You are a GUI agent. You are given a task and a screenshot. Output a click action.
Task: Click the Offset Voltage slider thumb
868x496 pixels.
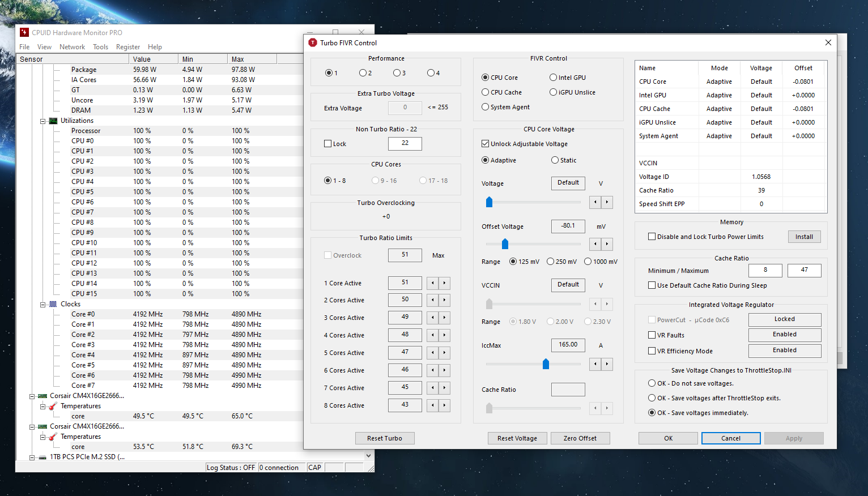tap(505, 244)
